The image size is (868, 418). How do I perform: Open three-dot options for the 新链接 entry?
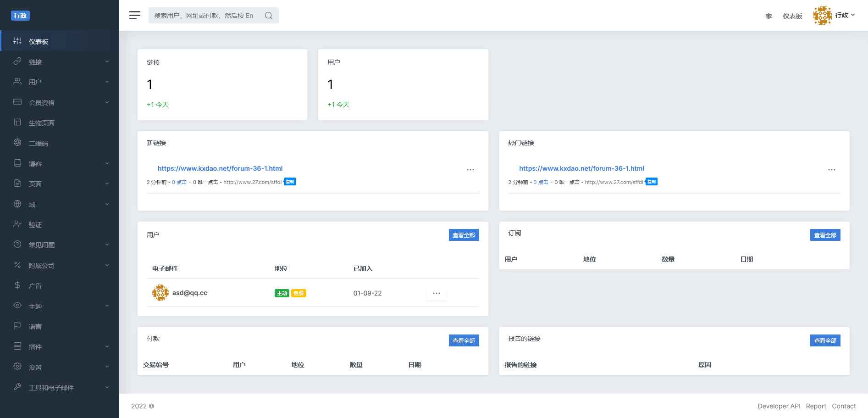click(x=470, y=170)
